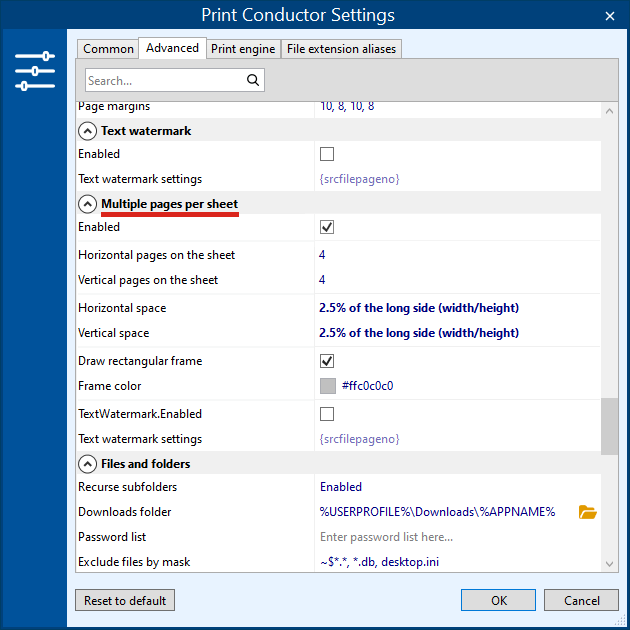Click the Draw rectangular frame label
This screenshot has width=630, height=630.
pos(140,361)
